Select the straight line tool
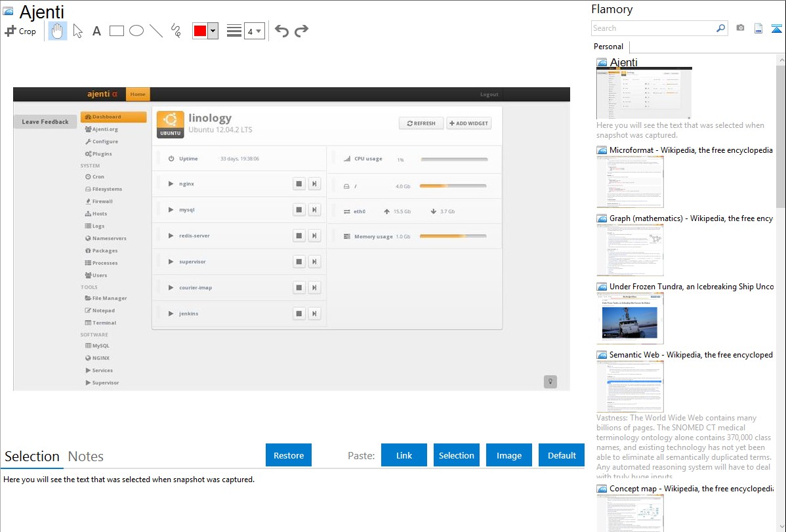 (156, 31)
